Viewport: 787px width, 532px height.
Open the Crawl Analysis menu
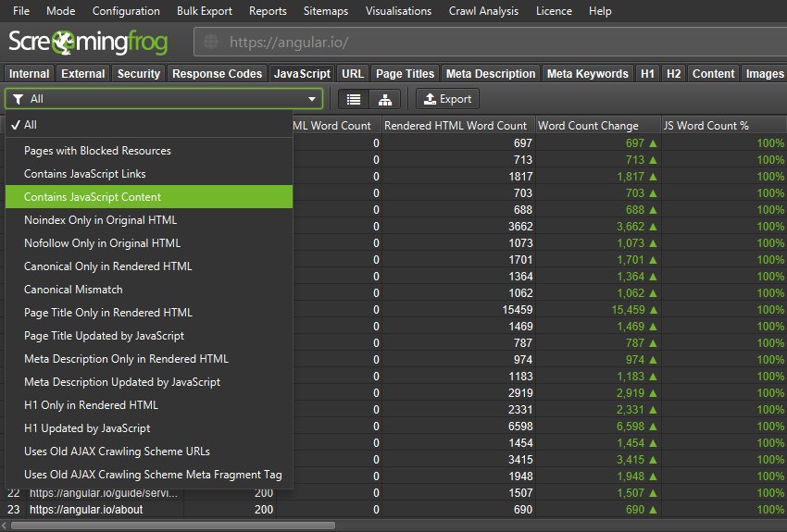point(482,11)
